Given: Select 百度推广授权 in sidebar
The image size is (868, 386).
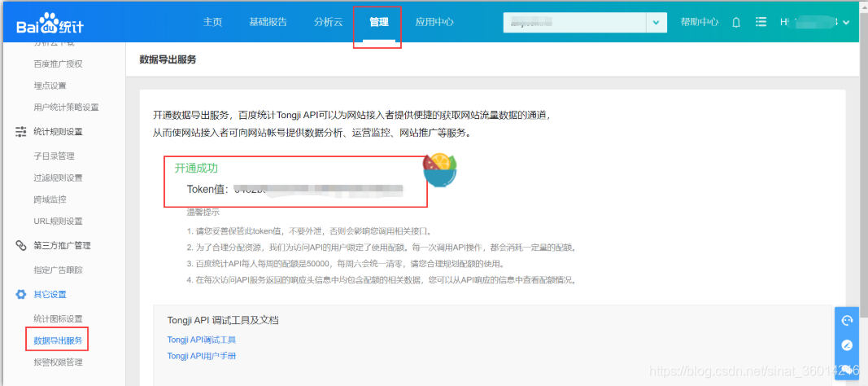Looking at the screenshot, I should [x=58, y=64].
